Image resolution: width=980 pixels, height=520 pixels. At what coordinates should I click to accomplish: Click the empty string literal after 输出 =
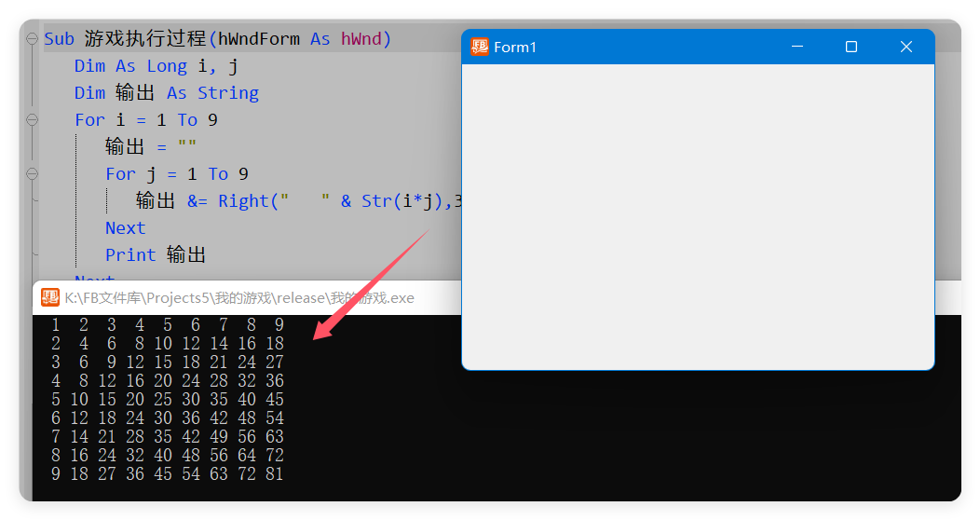pyautogui.click(x=186, y=147)
